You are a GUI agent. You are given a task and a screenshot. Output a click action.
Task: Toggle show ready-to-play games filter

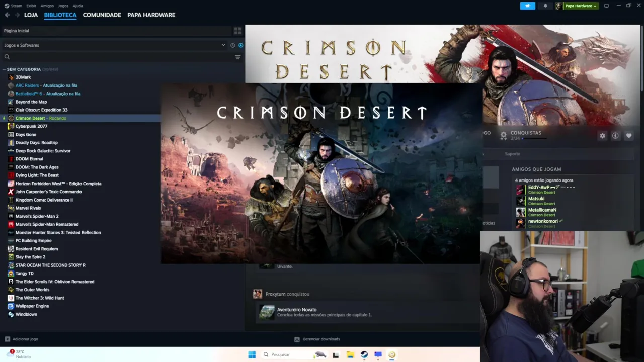[x=240, y=45]
